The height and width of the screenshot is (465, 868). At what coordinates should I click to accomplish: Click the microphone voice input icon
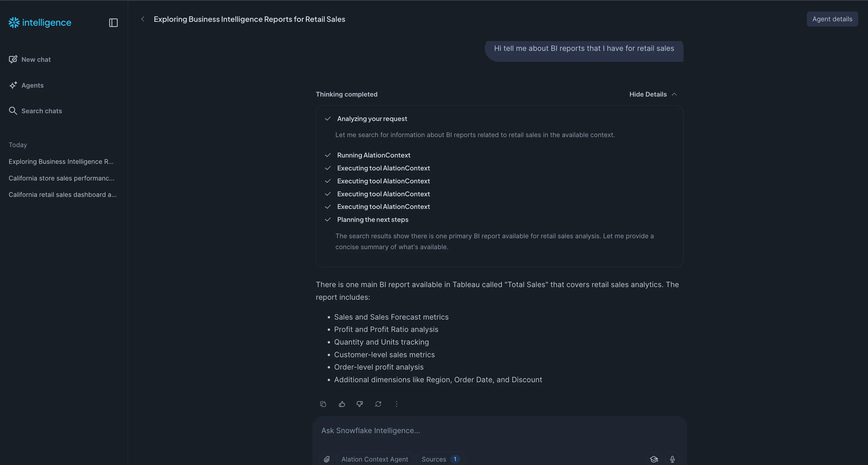click(672, 459)
